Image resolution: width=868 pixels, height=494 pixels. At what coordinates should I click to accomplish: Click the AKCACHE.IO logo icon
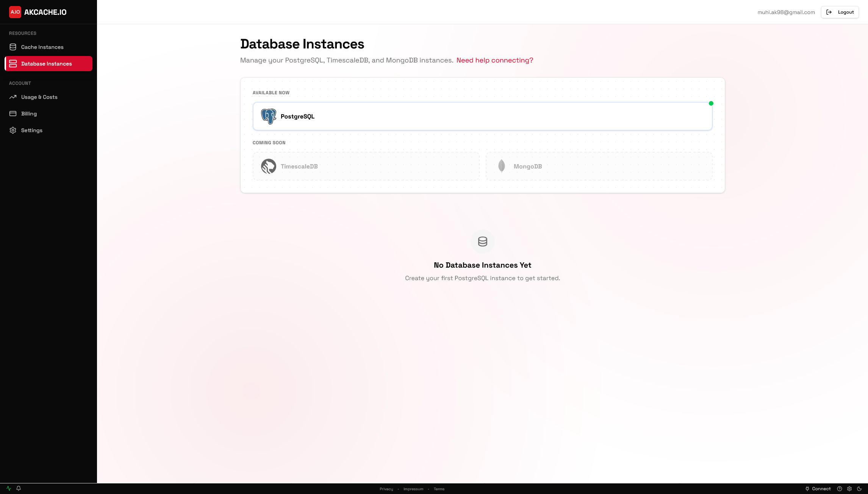click(x=15, y=12)
